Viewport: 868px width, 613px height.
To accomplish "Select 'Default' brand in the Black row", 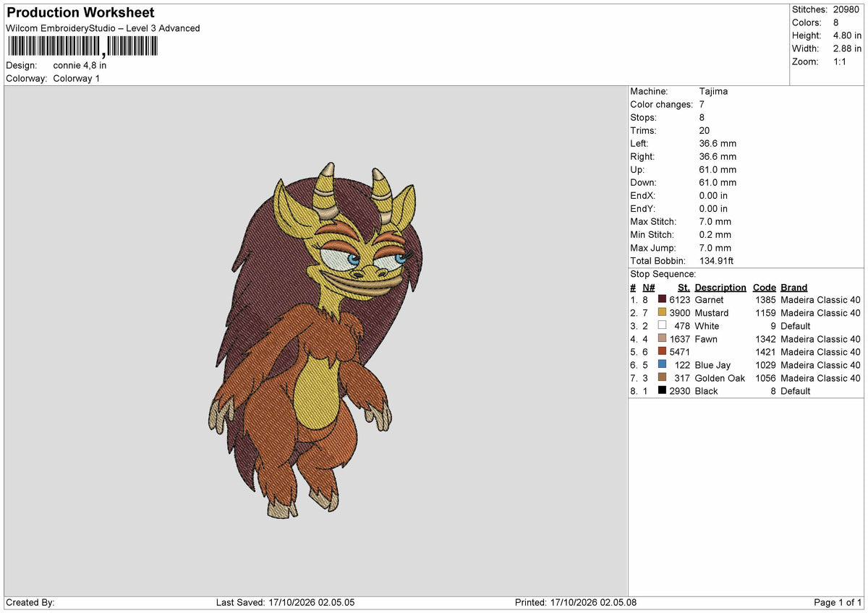I will click(796, 390).
